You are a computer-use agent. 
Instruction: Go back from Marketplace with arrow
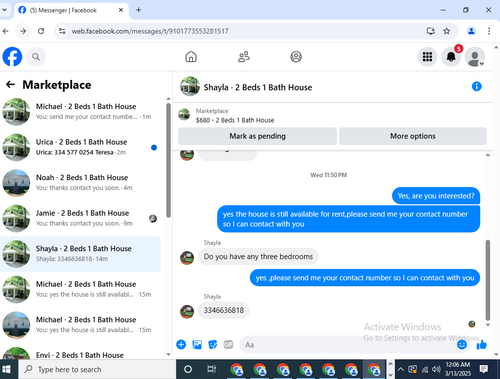click(x=10, y=85)
